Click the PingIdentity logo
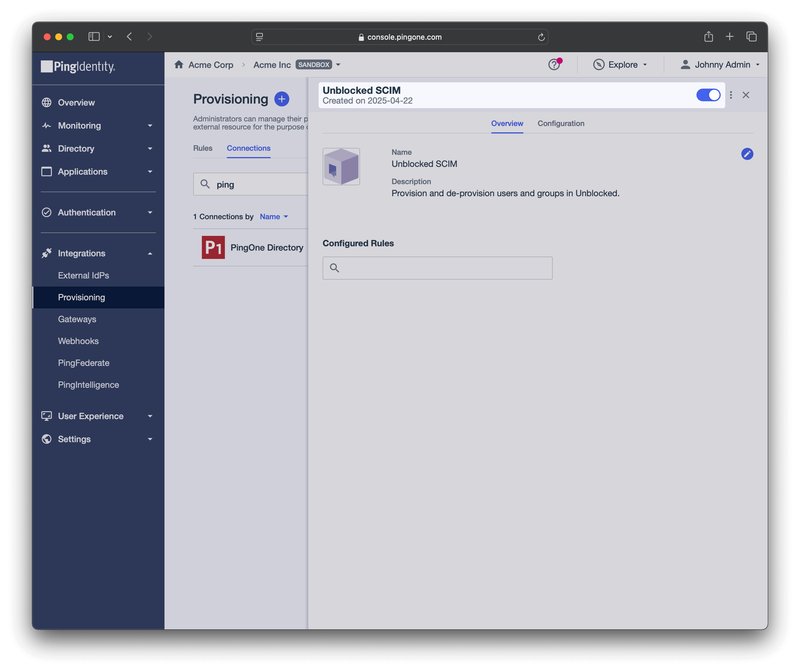The image size is (800, 672). point(78,67)
